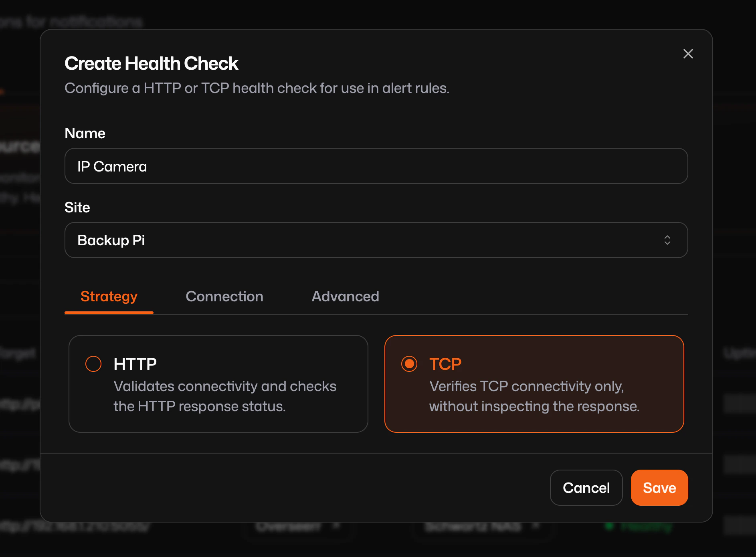The width and height of the screenshot is (756, 557).
Task: Click the Save button
Action: (x=659, y=488)
